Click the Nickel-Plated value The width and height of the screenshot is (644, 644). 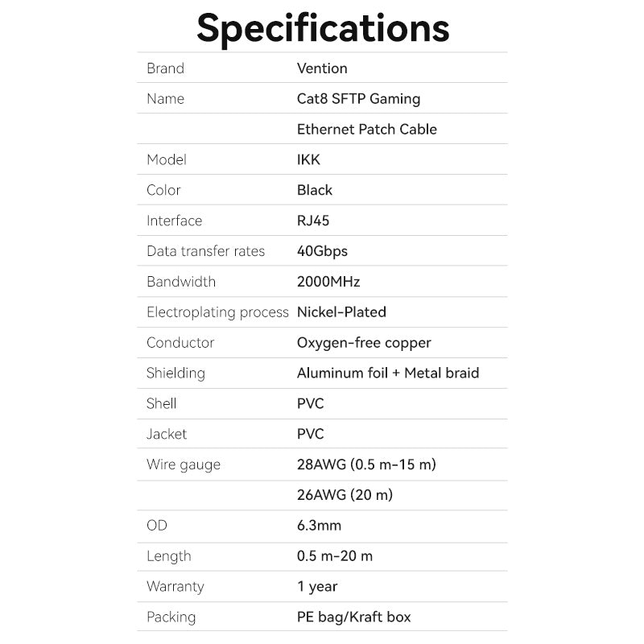(x=341, y=312)
